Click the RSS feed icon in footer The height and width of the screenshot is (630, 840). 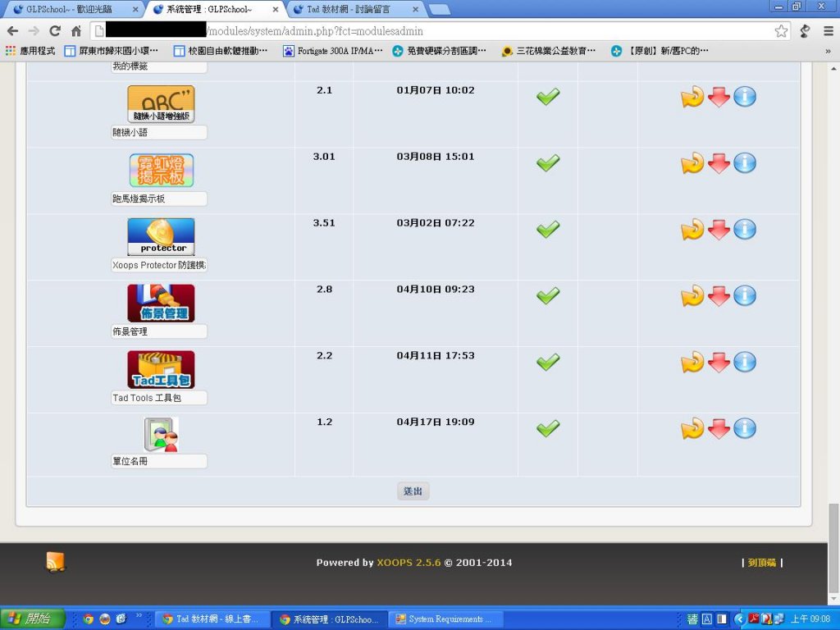(55, 562)
